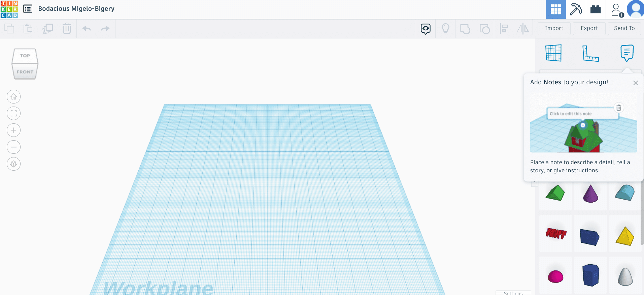
Task: Toggle orthographic/perspective view cube icon
Action: click(13, 164)
